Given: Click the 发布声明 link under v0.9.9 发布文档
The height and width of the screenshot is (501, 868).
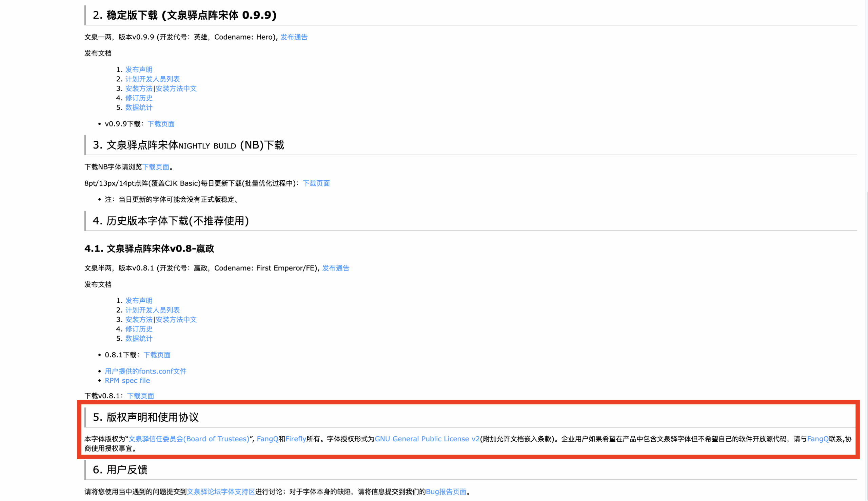Looking at the screenshot, I should pos(138,69).
